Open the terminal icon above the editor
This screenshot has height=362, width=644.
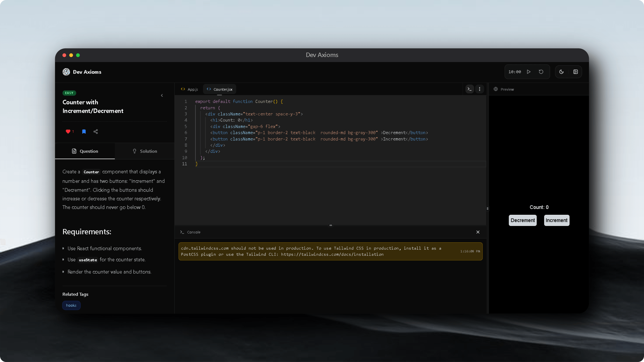470,89
